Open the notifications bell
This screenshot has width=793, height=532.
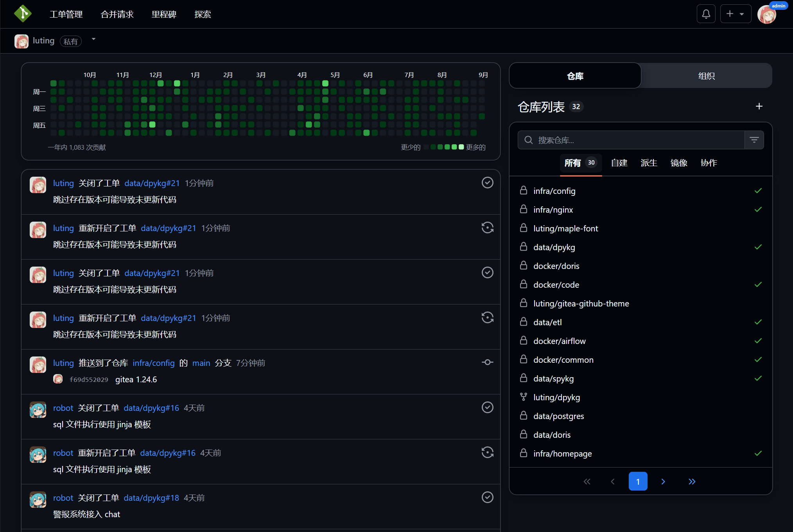pos(706,13)
